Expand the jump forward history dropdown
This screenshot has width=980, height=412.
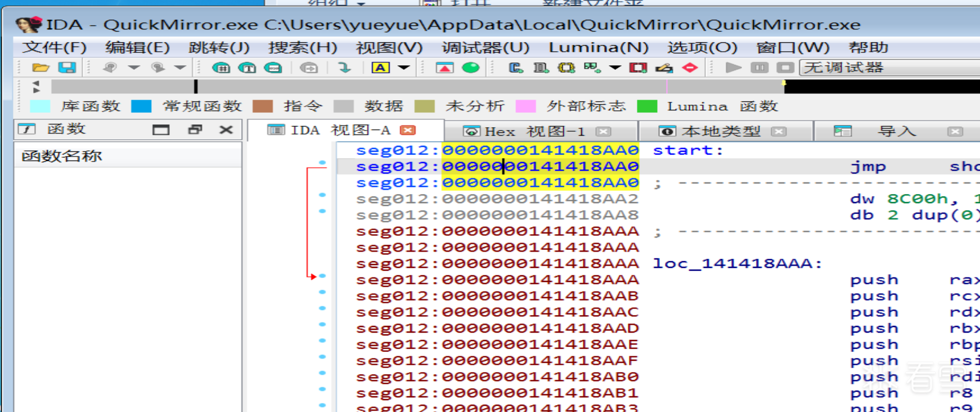point(180,68)
